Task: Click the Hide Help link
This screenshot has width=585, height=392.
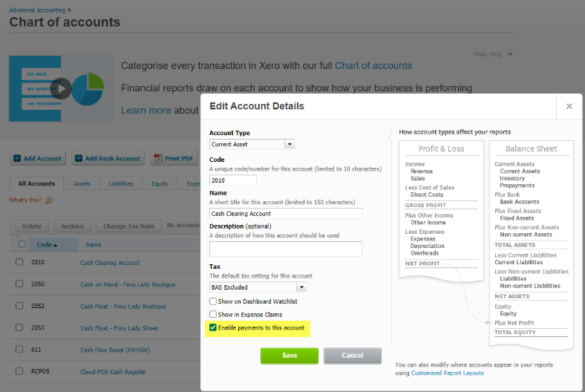Action: click(x=488, y=54)
